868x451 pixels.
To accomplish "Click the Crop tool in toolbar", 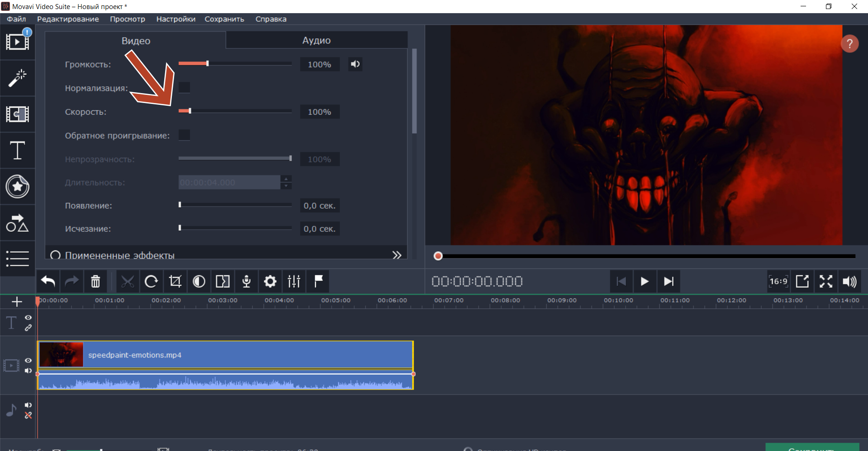I will [x=175, y=282].
